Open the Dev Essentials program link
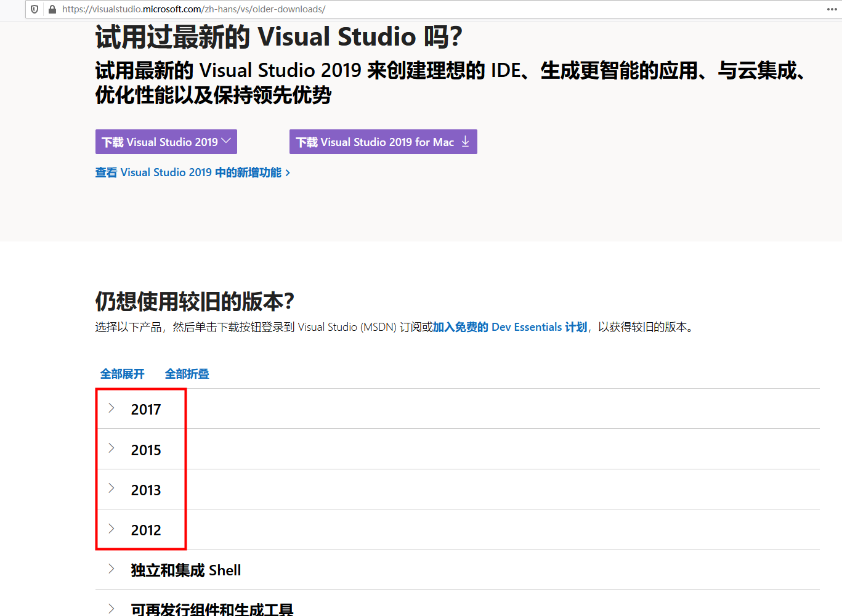 point(510,327)
